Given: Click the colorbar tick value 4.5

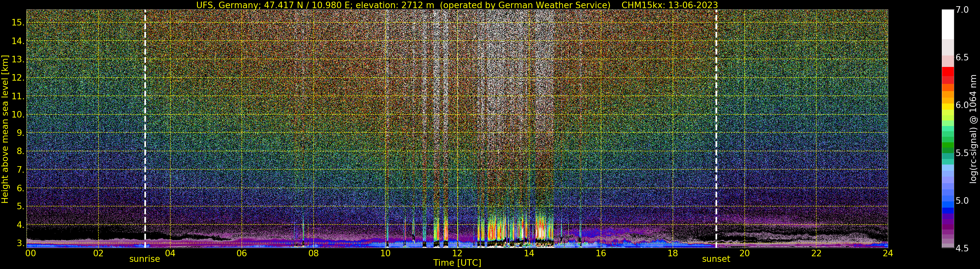Looking at the screenshot, I should click(962, 248).
